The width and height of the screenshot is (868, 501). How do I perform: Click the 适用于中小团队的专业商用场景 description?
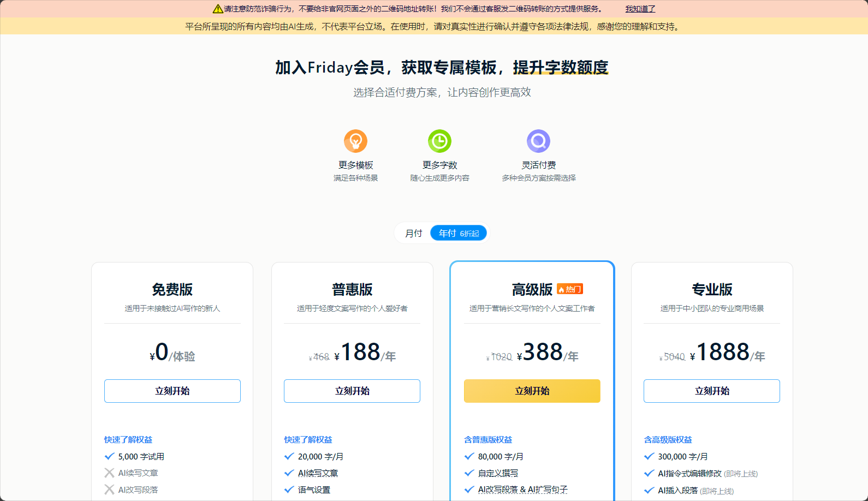(712, 308)
